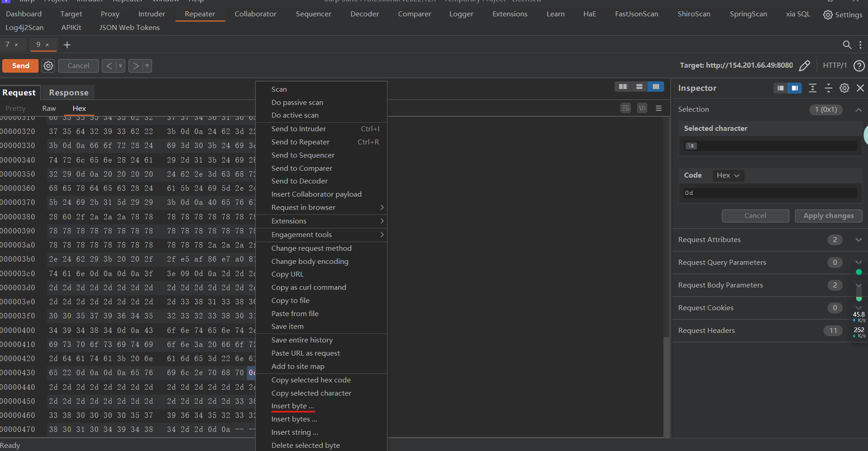This screenshot has height=451, width=868.
Task: Open the Request Cookies section
Action: (769, 308)
